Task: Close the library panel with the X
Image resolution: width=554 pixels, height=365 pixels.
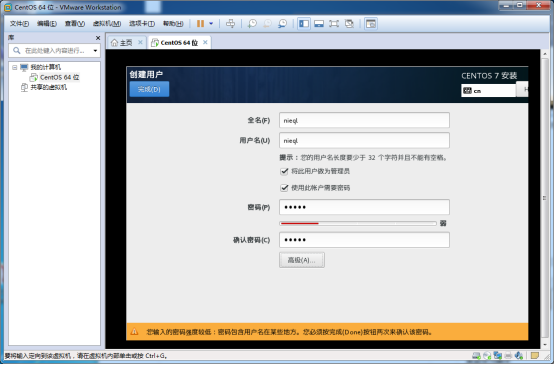Action: tap(98, 38)
